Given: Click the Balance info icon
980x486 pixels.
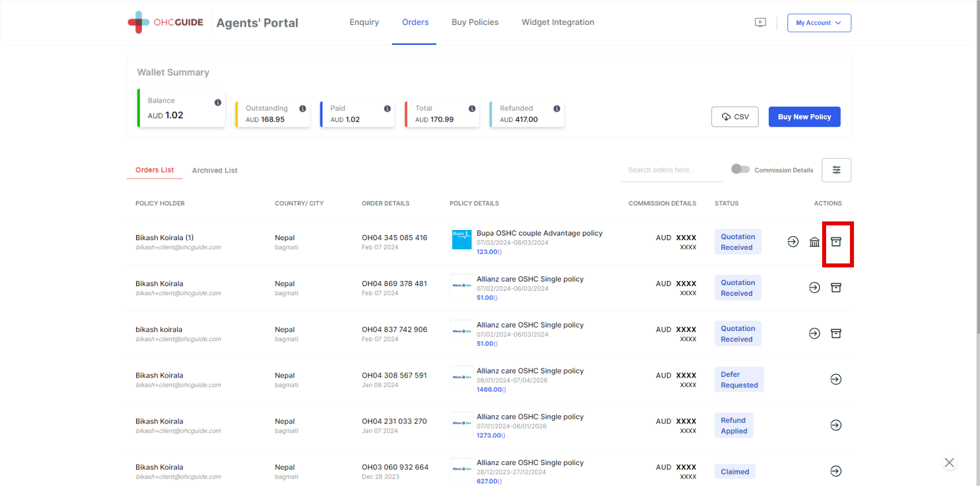Looking at the screenshot, I should [217, 102].
